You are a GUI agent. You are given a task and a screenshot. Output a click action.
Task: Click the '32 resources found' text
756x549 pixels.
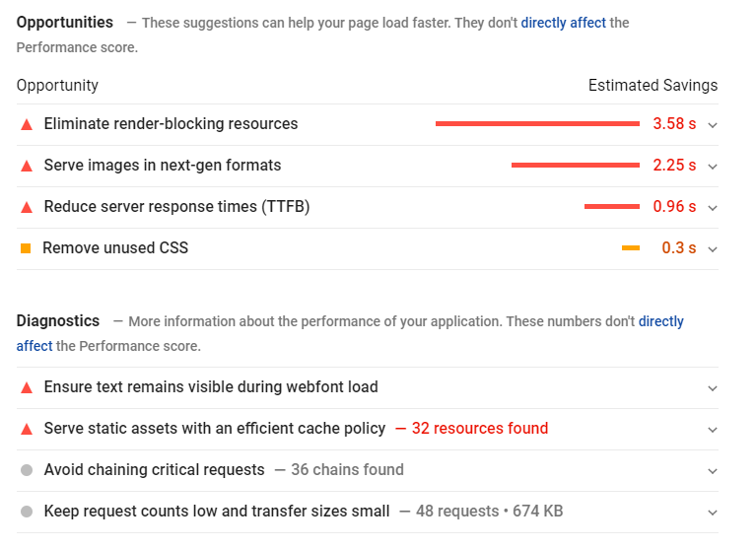click(480, 428)
